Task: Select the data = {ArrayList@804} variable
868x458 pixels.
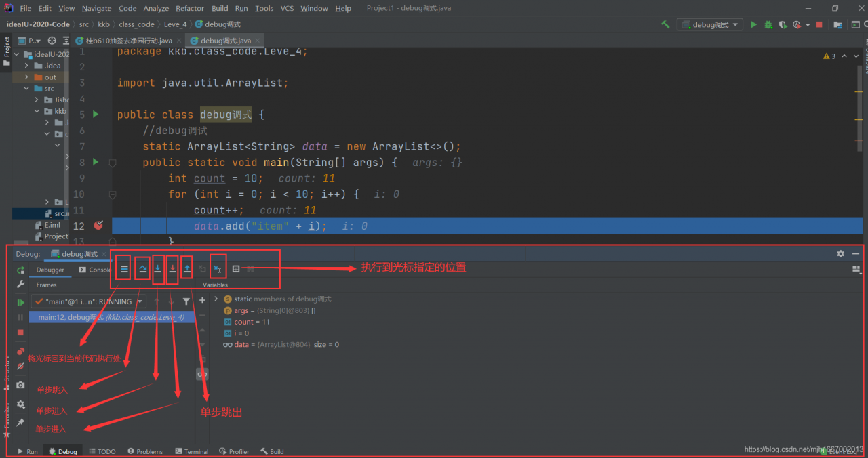Action: pos(281,345)
